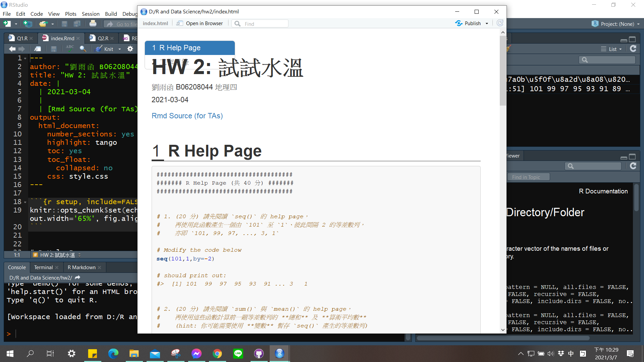Image resolution: width=644 pixels, height=362 pixels.
Task: Open the Rmd Source (for TAs) link
Action: (x=187, y=116)
